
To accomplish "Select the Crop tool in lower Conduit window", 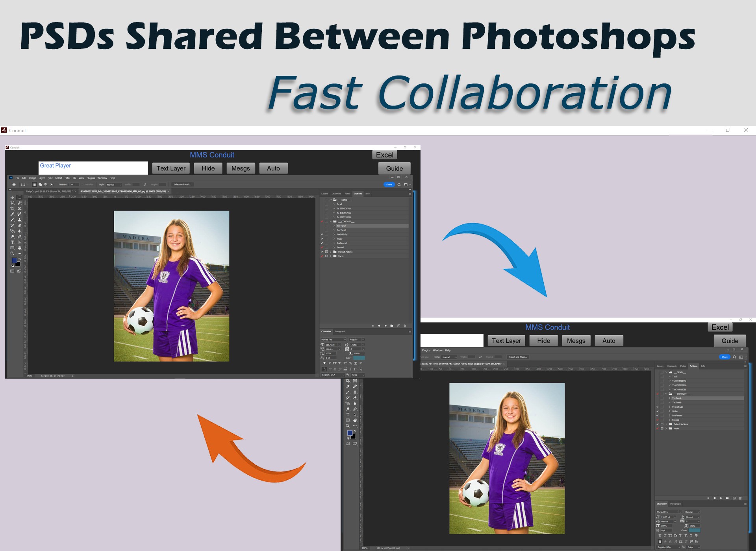I will tap(348, 381).
